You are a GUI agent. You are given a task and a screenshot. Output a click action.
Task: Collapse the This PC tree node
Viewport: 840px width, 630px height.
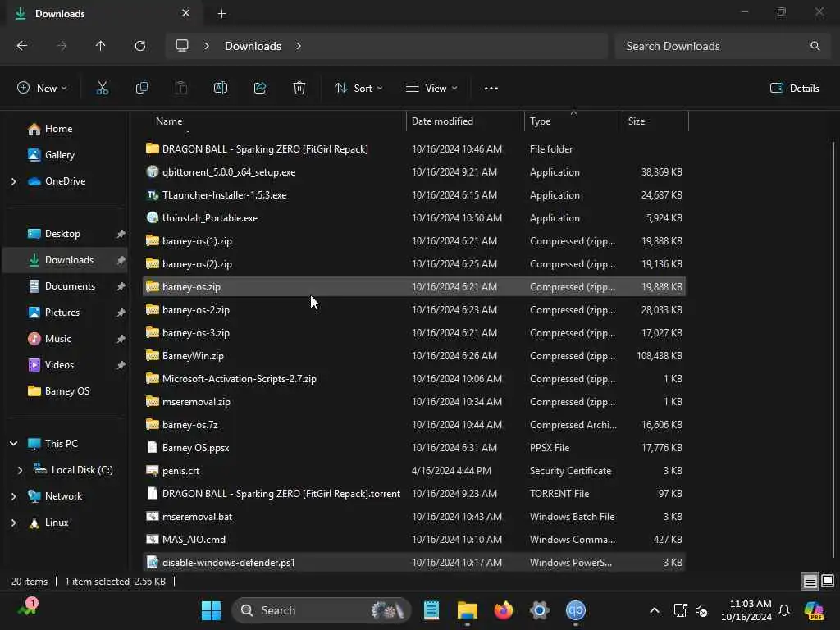tap(13, 444)
